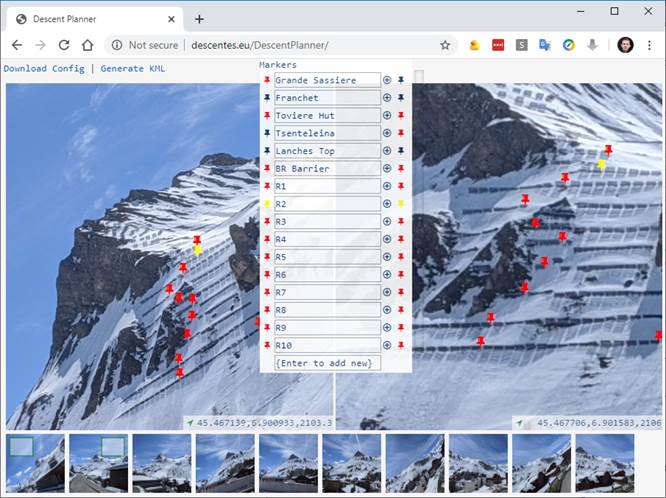Open the seventh photo thumbnail in strip
The image size is (666, 498).
415,463
